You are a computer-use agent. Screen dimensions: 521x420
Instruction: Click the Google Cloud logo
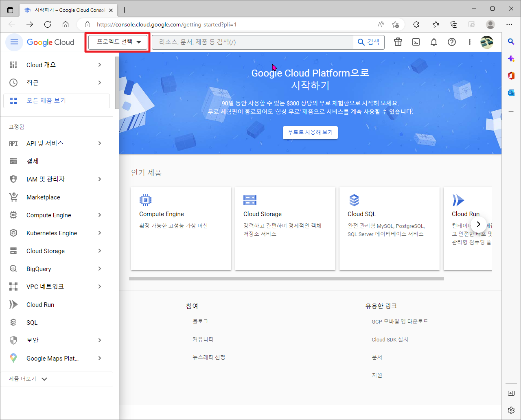(50, 42)
